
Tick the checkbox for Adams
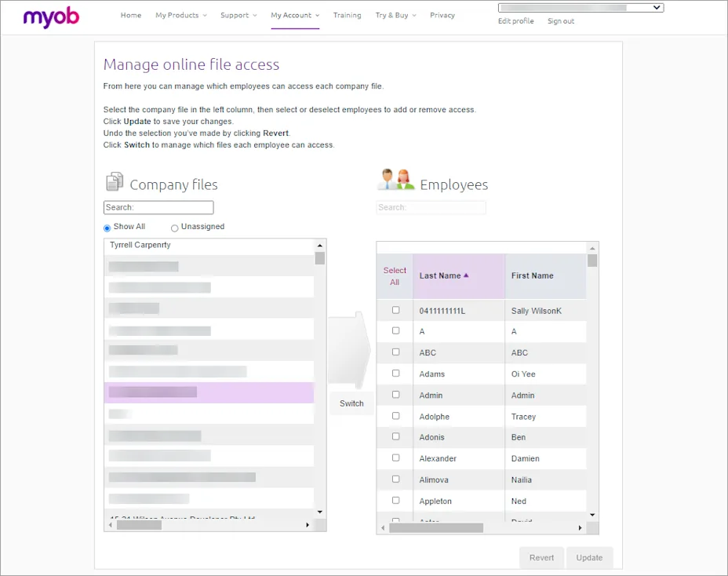(x=395, y=373)
